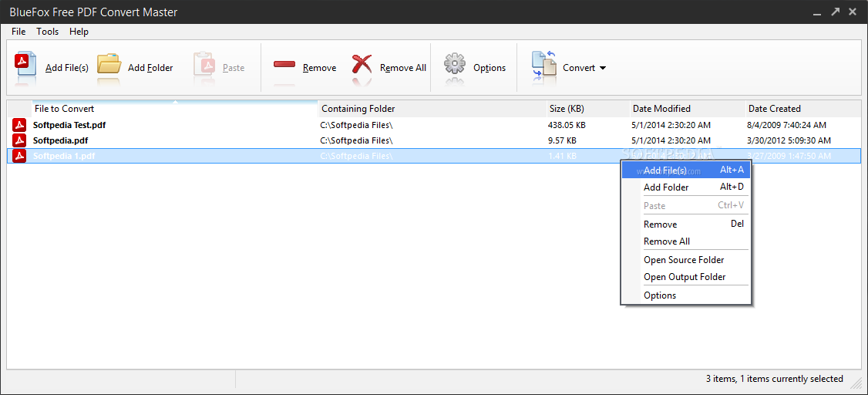Select the Softpedia 1.pdf file name
This screenshot has width=868, height=395.
pos(64,157)
